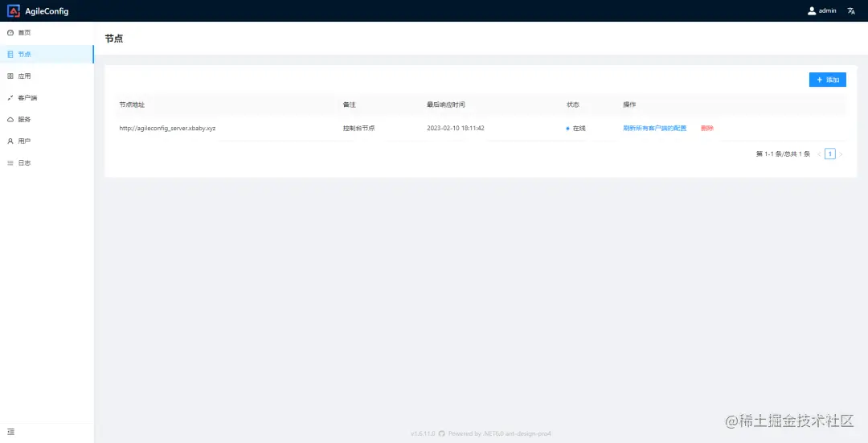Click the 备注 column header
The height and width of the screenshot is (443, 868).
tap(350, 105)
